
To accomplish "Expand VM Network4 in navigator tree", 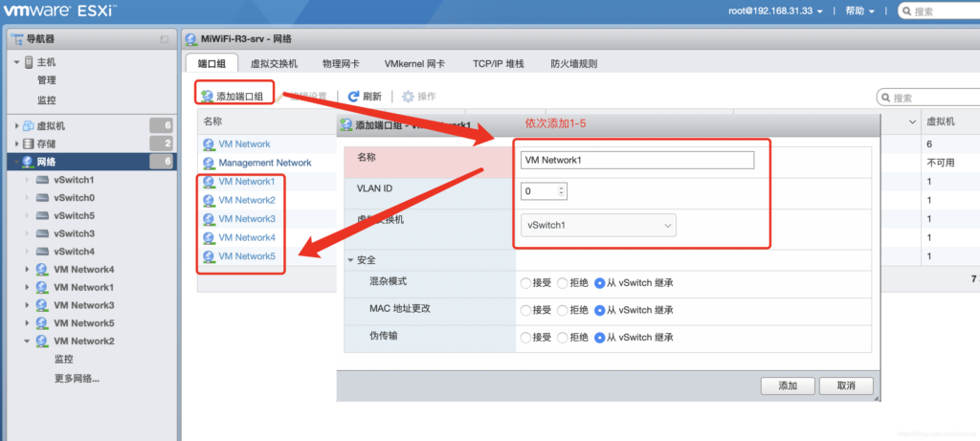I will coord(27,270).
